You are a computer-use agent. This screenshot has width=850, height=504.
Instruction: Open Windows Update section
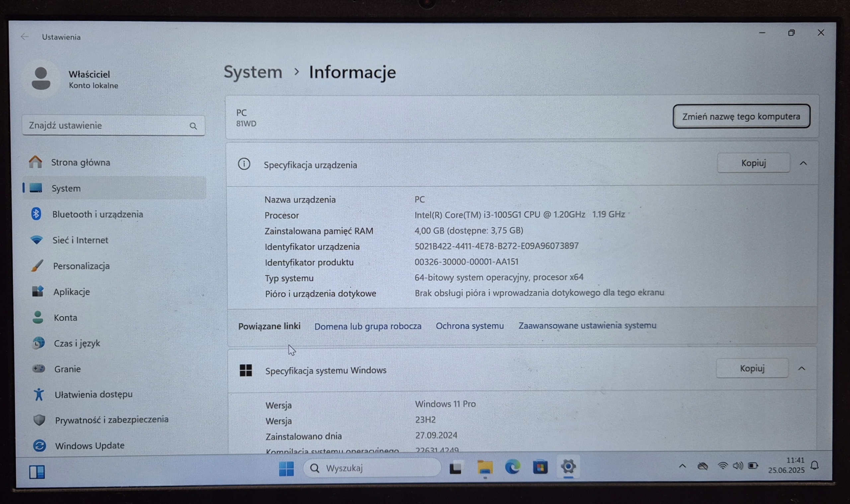pos(90,445)
